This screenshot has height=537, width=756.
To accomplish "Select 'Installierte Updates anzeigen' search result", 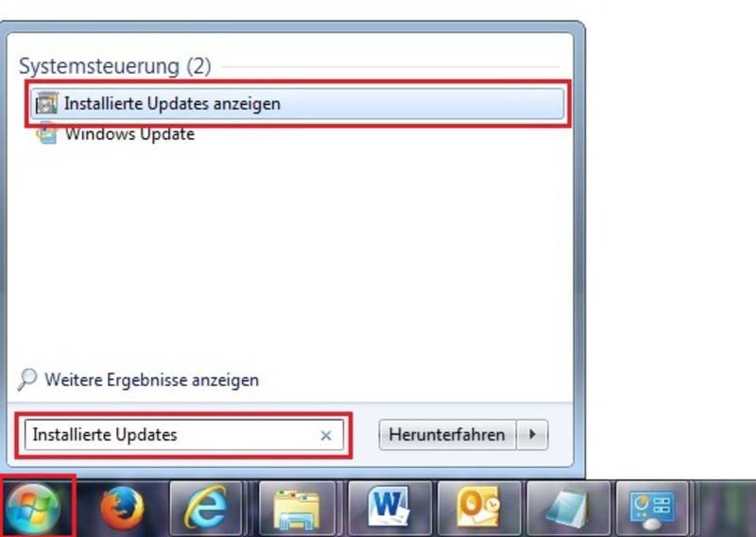I will (x=297, y=104).
